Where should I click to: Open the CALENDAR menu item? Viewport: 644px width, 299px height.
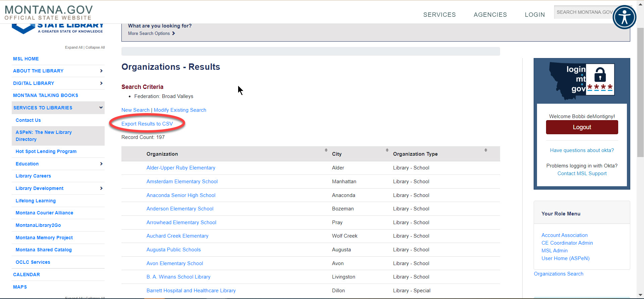26,275
